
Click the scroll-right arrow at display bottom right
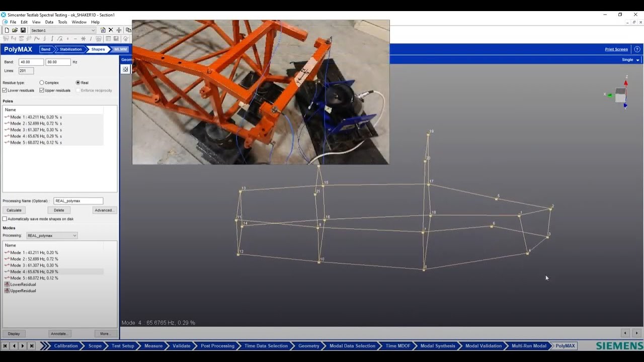click(636, 333)
